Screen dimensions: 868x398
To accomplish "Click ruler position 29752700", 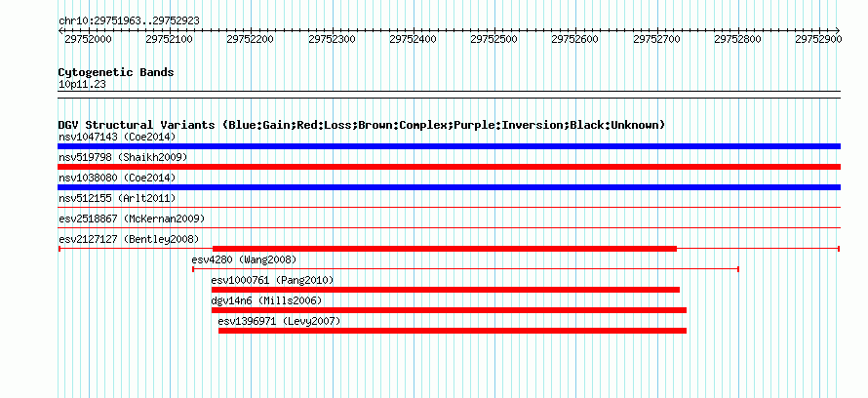I will pos(656,39).
